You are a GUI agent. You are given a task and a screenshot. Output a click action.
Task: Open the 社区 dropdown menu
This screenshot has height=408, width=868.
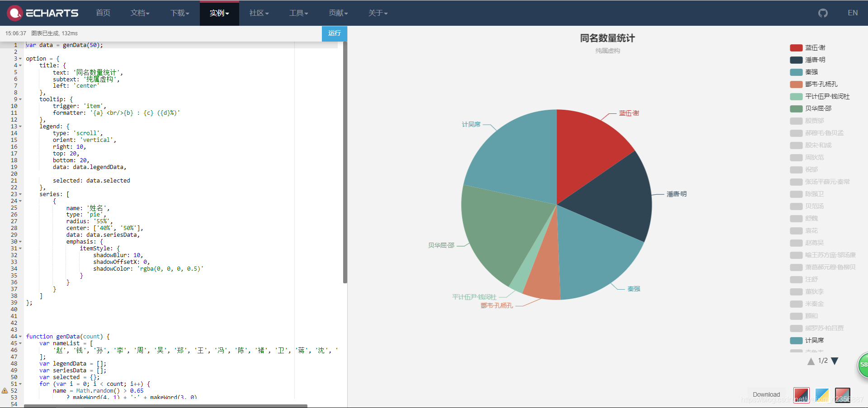[x=259, y=13]
